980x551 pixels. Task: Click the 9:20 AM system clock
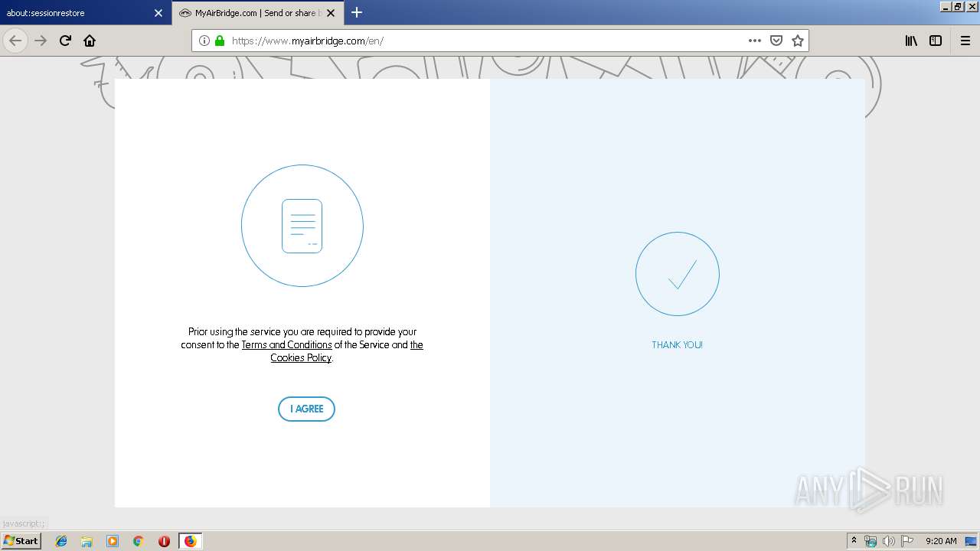[941, 541]
